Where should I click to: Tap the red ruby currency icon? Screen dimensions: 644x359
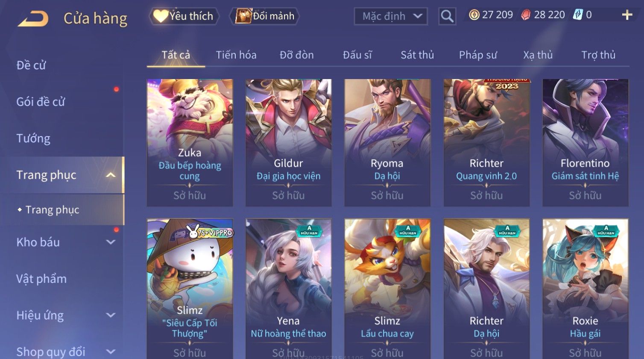526,15
